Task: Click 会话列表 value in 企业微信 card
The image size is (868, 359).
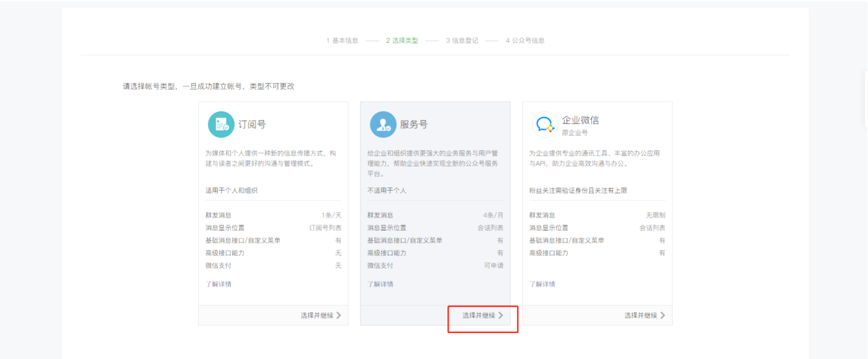Action: point(652,228)
